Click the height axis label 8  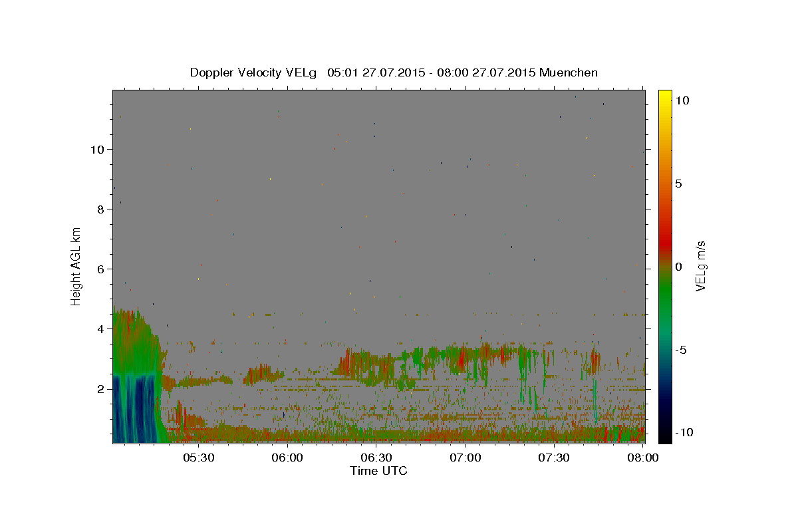coord(101,209)
